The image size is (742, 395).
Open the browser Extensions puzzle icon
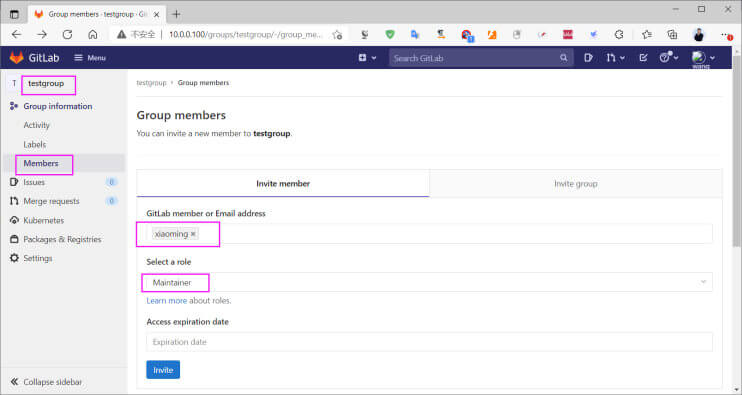tap(619, 35)
